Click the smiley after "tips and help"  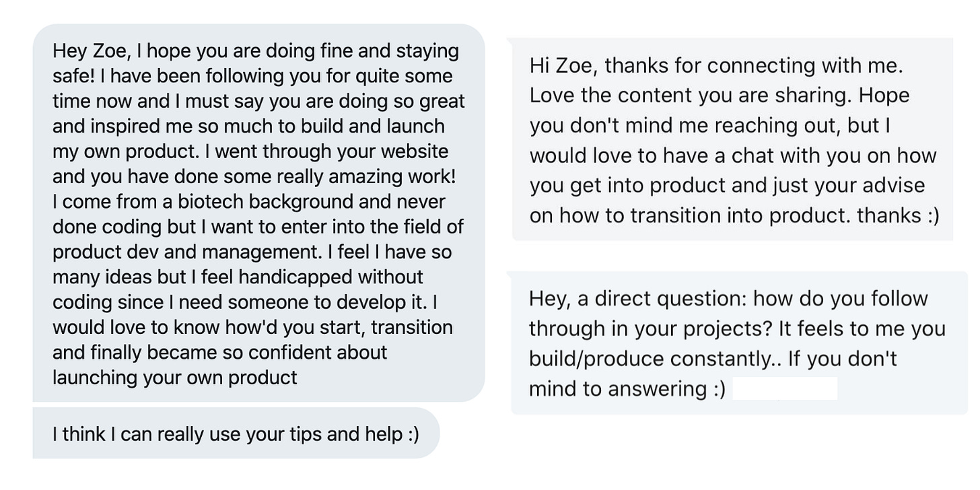click(413, 434)
